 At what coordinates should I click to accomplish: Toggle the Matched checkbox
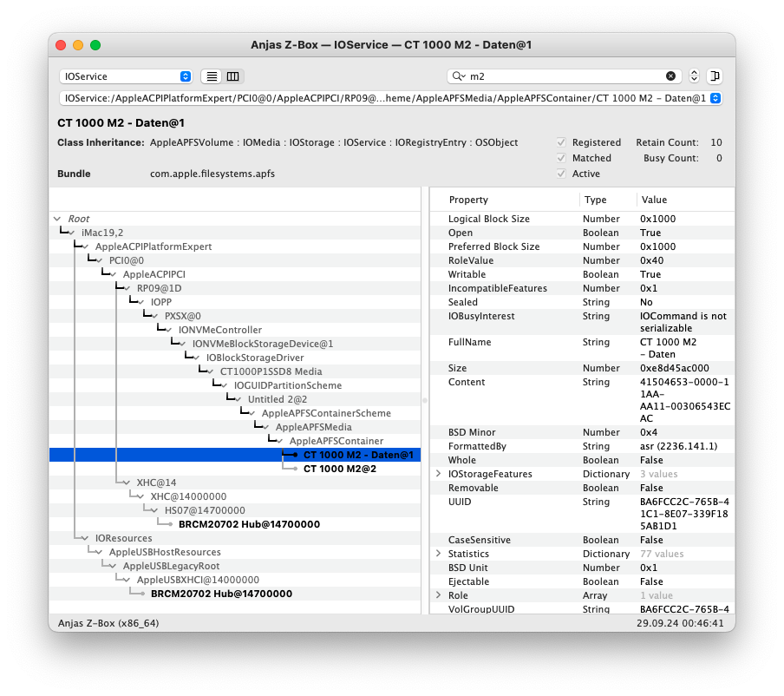(561, 158)
